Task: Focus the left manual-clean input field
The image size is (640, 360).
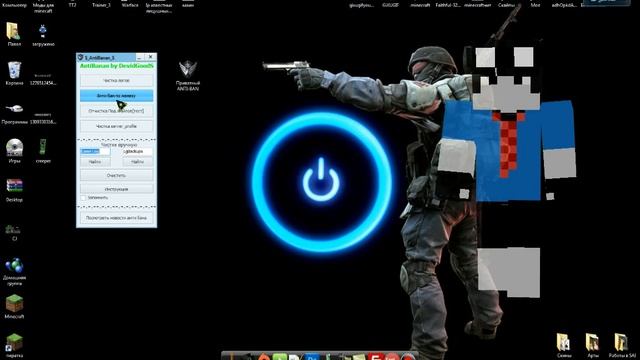Action: (95, 151)
